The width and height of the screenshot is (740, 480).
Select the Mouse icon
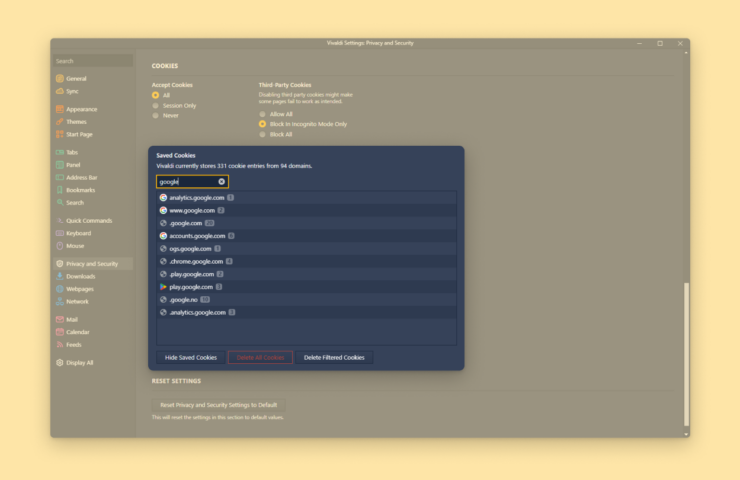(x=59, y=246)
